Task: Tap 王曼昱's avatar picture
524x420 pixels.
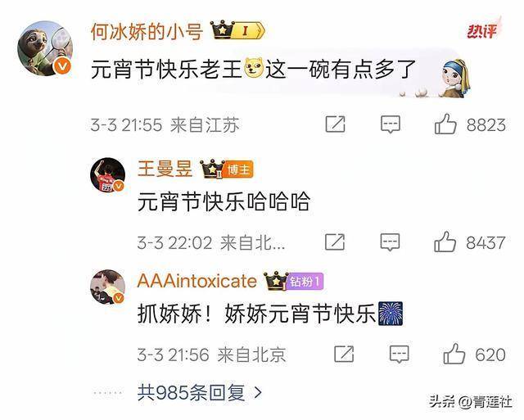Action: (x=107, y=174)
